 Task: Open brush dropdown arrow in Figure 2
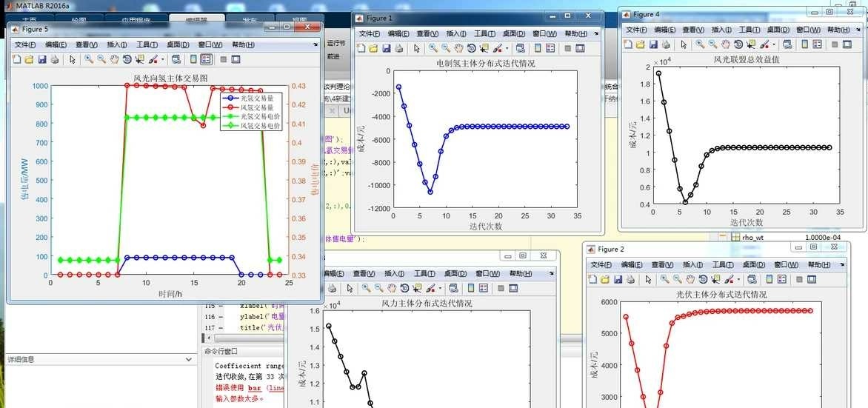[x=739, y=280]
